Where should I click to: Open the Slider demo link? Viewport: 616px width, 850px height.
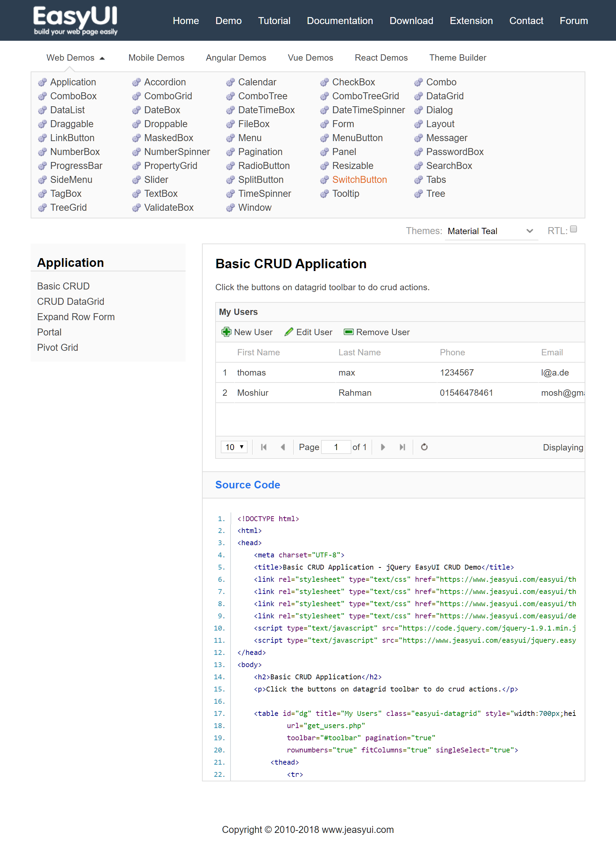coord(156,179)
